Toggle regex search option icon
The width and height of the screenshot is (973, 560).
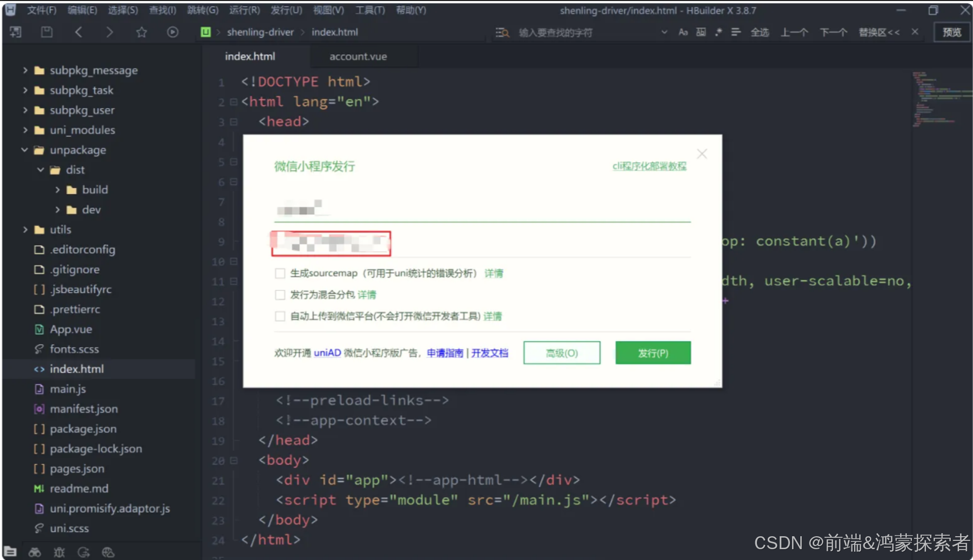tap(718, 32)
